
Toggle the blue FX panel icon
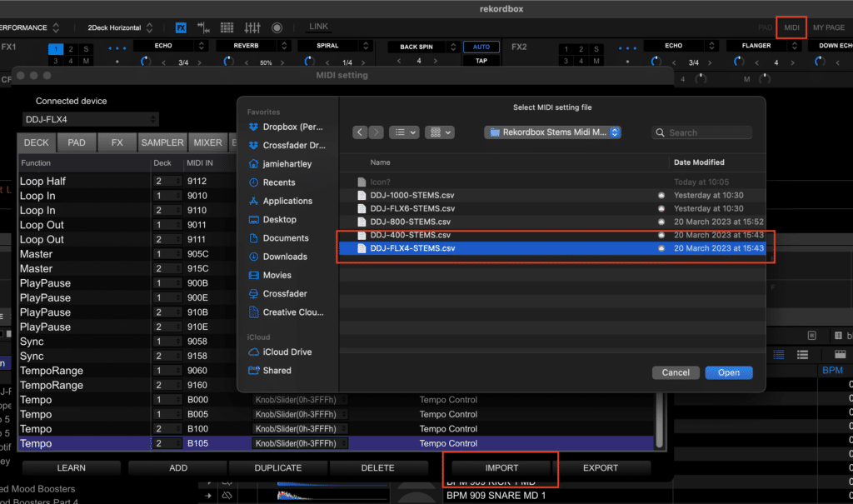click(181, 27)
